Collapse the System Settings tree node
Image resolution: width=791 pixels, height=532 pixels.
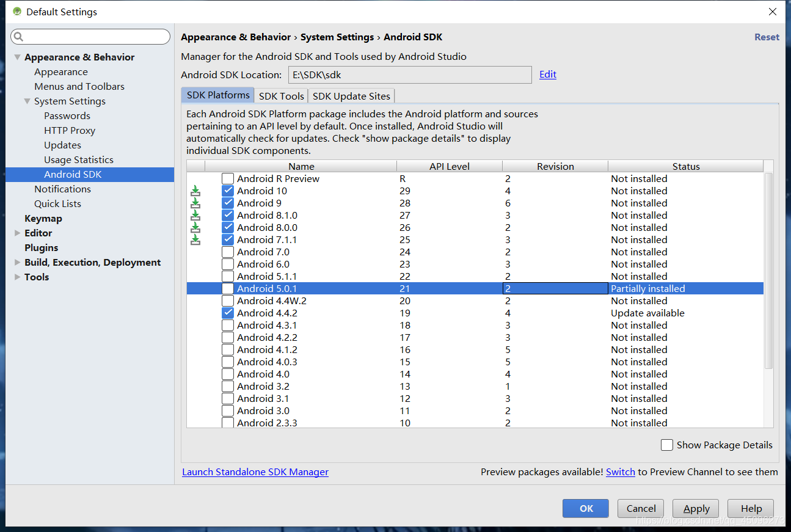point(27,101)
